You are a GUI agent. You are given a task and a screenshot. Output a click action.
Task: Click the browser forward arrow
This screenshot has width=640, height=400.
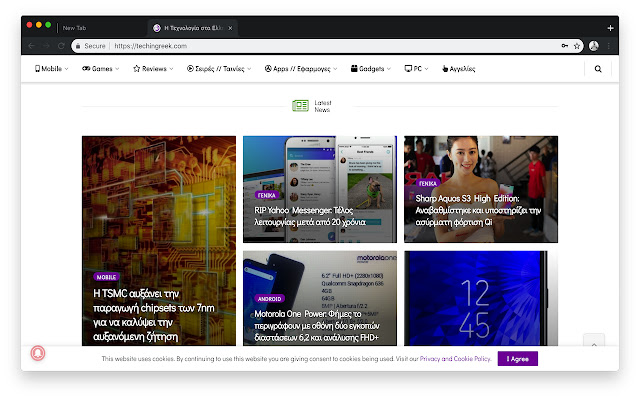pyautogui.click(x=46, y=46)
